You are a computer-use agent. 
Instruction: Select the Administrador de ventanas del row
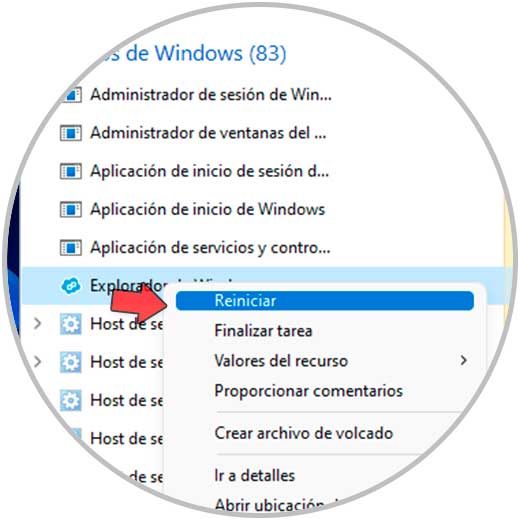(x=263, y=133)
